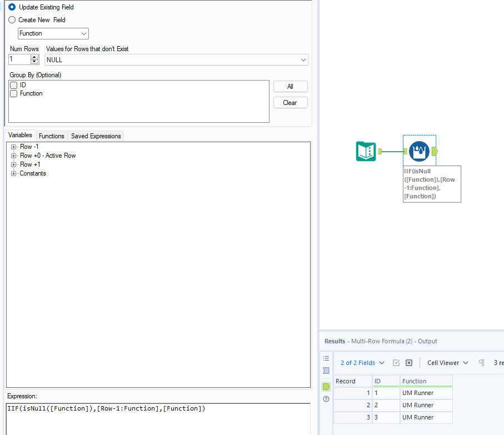Click the ID column header in Results
This screenshot has width=504, height=435.
click(386, 381)
